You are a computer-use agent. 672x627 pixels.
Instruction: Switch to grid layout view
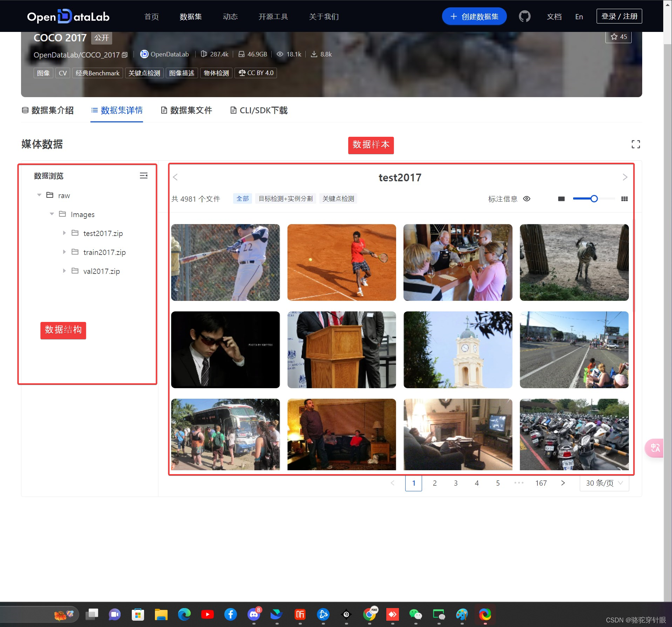pos(624,198)
